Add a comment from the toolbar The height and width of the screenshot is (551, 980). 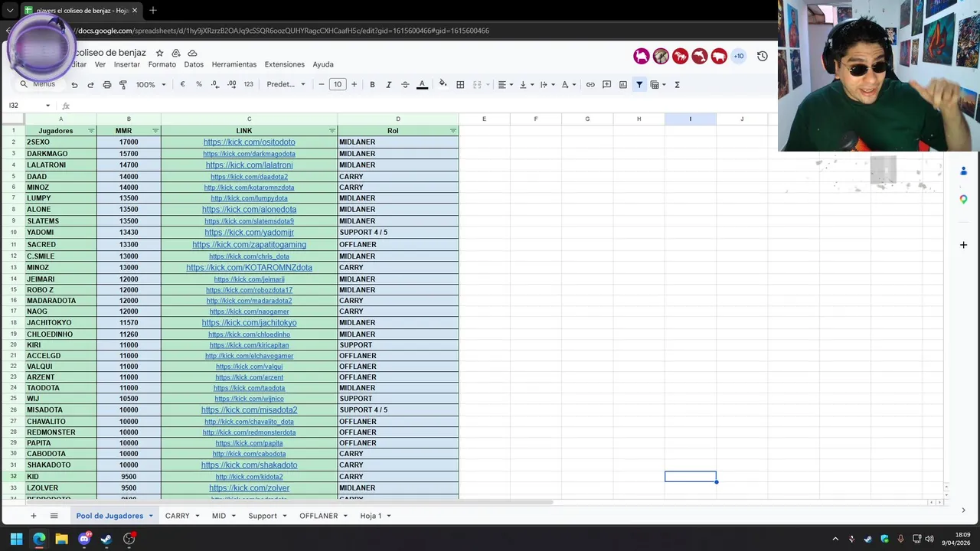click(x=606, y=85)
